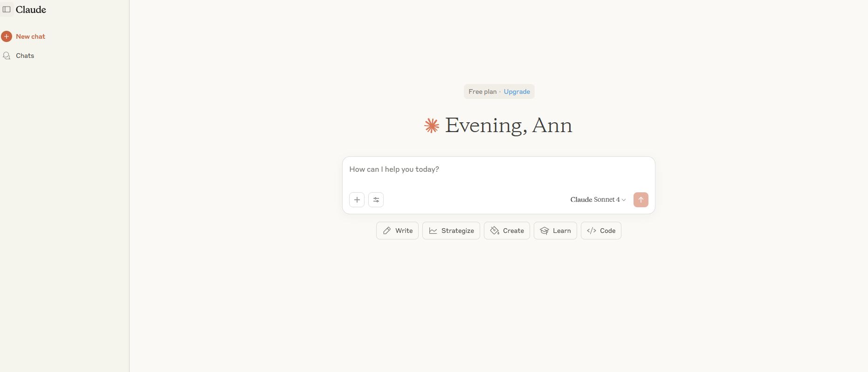
Task: Click the orange New chat plus icon
Action: coord(7,36)
